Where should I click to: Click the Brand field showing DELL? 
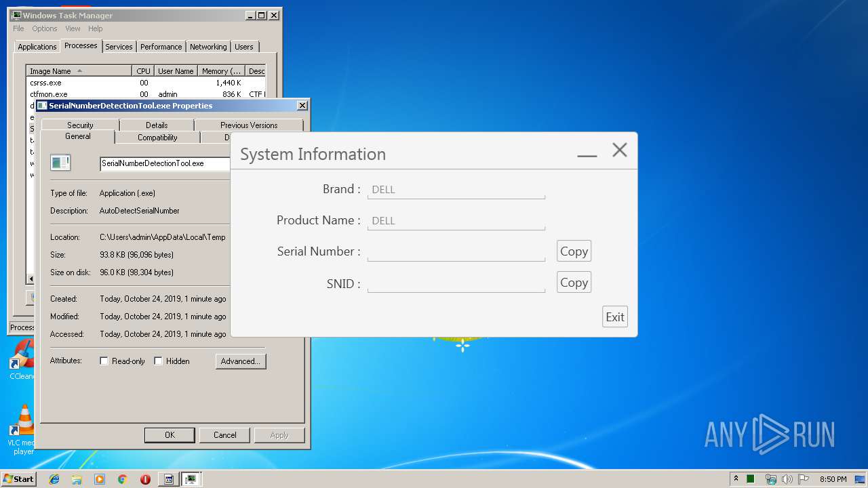(x=456, y=190)
